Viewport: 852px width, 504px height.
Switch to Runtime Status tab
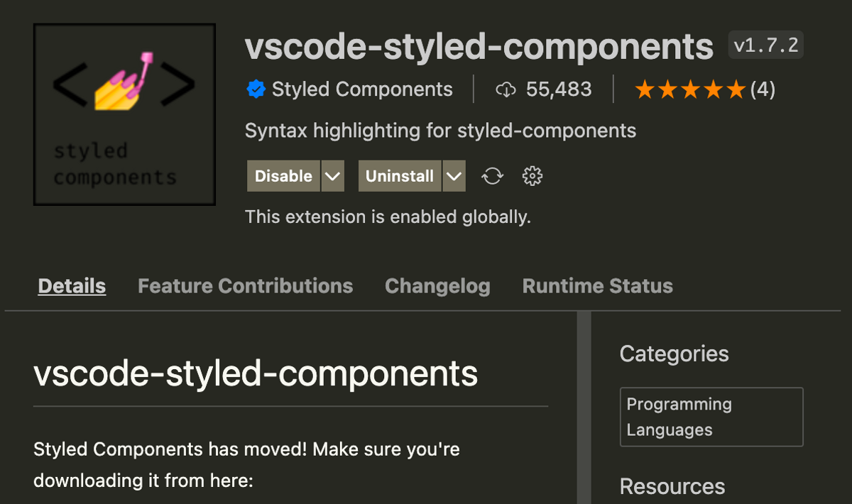click(598, 286)
